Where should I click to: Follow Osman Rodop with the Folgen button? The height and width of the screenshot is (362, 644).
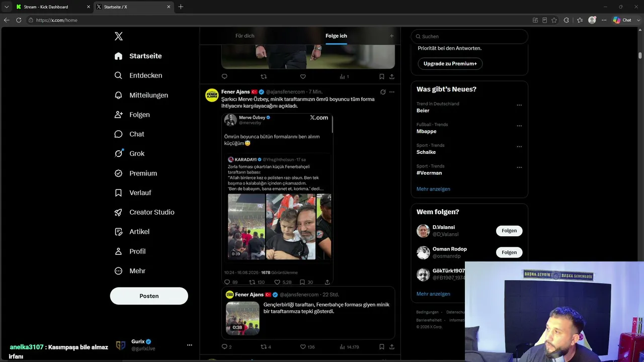[509, 252]
